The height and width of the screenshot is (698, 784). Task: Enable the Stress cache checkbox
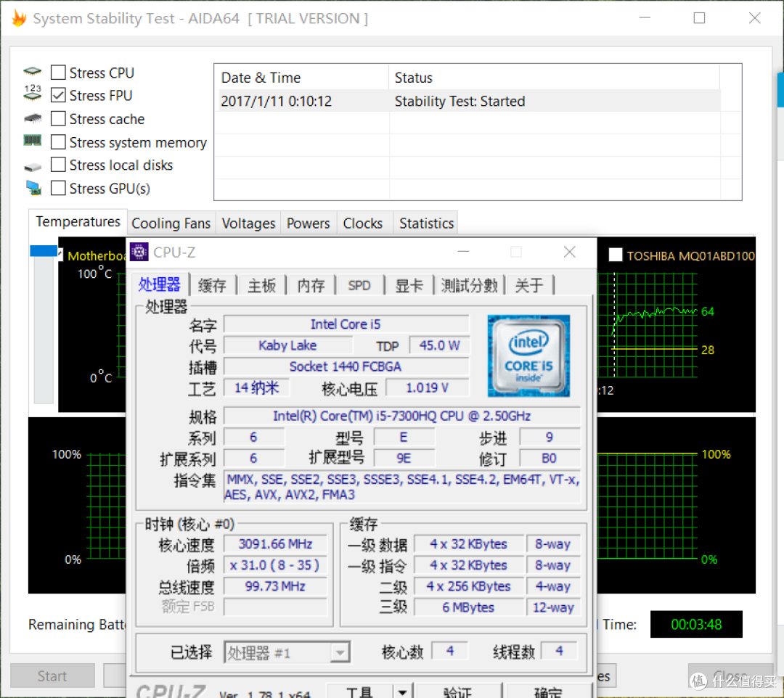click(x=58, y=118)
